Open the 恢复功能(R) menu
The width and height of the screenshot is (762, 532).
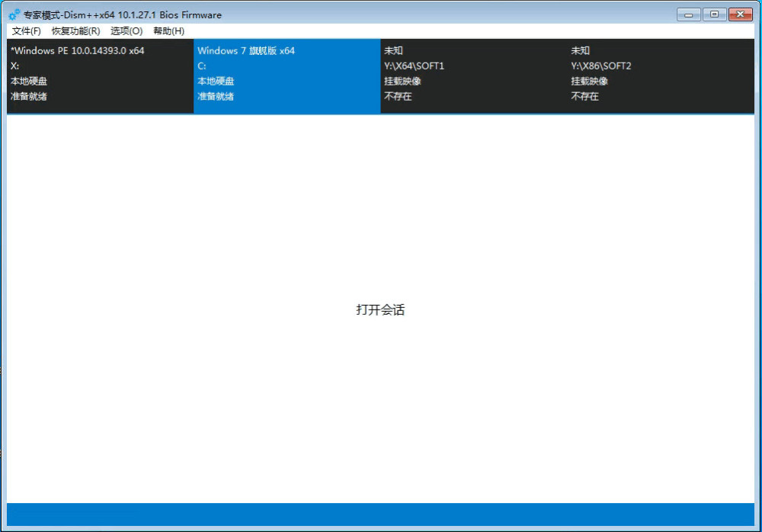click(75, 31)
